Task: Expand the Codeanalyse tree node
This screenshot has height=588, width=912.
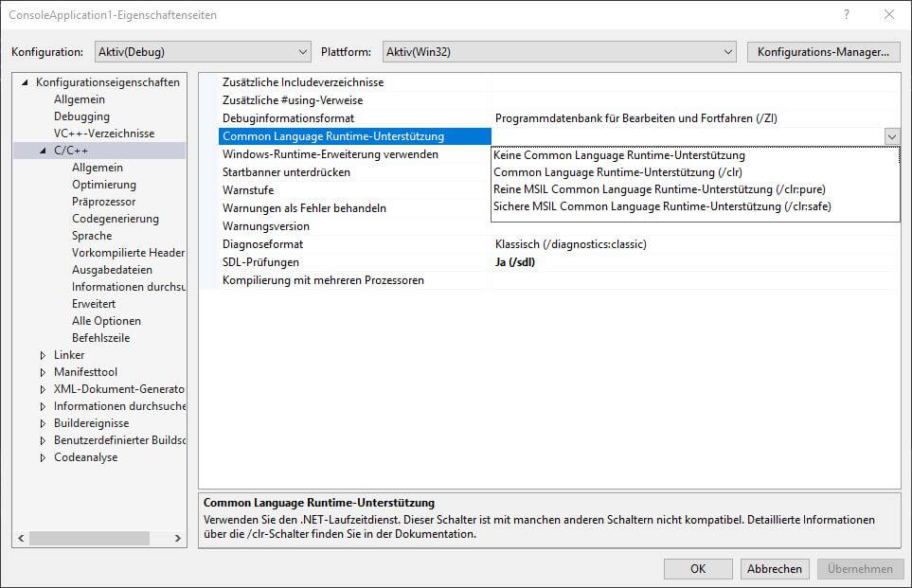Action: click(43, 457)
